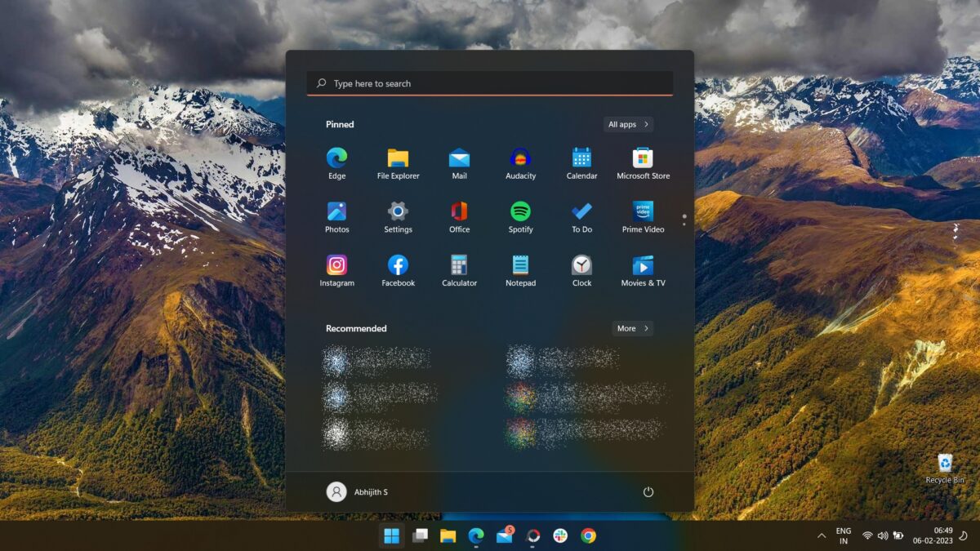Open the power options button
The width and height of the screenshot is (980, 551).
648,491
